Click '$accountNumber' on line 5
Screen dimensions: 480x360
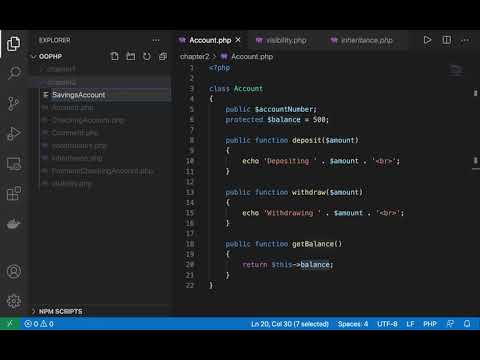[x=285, y=109]
